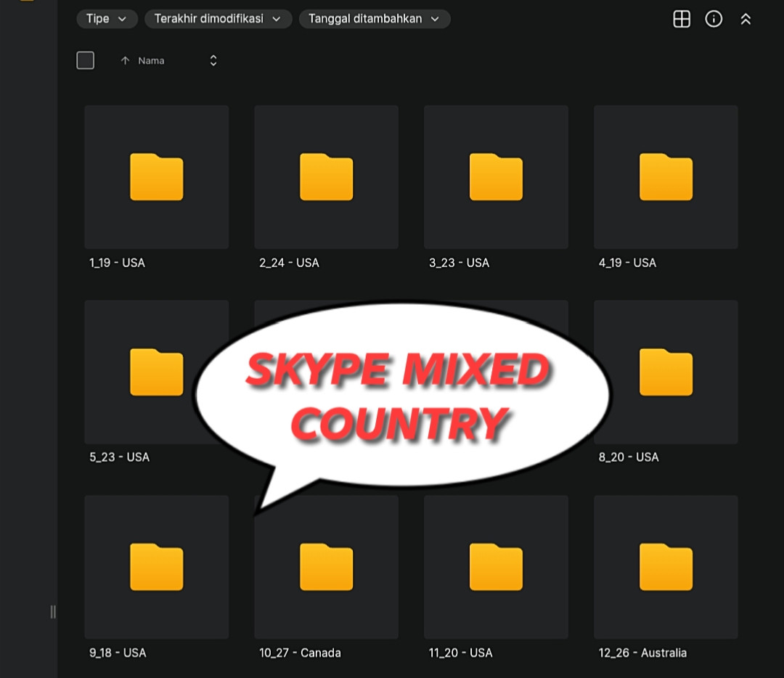Image resolution: width=784 pixels, height=678 pixels.
Task: Open the 10_27 - Canada folder icon
Action: pyautogui.click(x=327, y=567)
